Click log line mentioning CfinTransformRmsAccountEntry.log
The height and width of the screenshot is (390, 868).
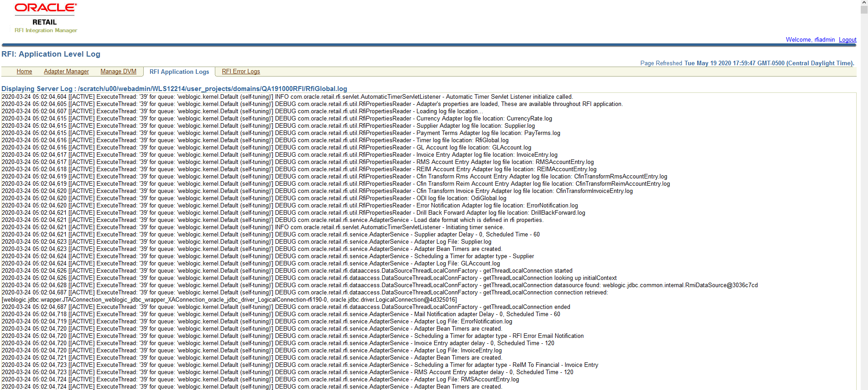click(335, 177)
